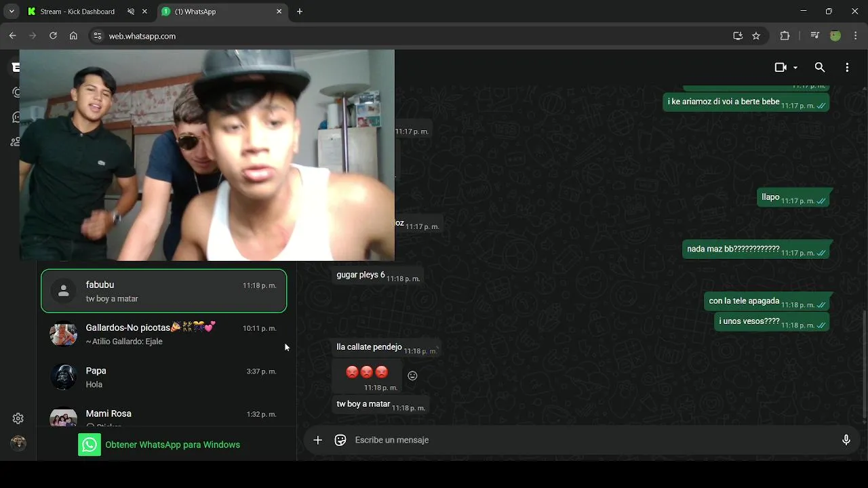Mute the Kick Dashboard tab audio
The width and height of the screenshot is (868, 488).
(131, 12)
